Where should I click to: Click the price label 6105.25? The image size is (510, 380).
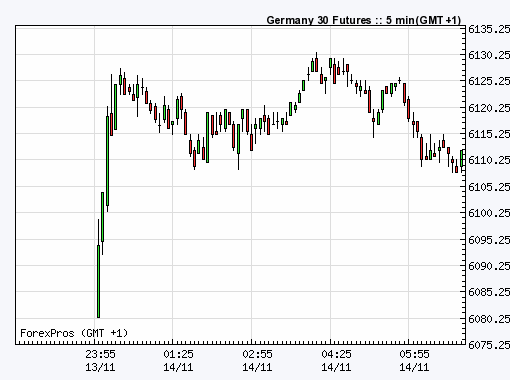tap(489, 187)
